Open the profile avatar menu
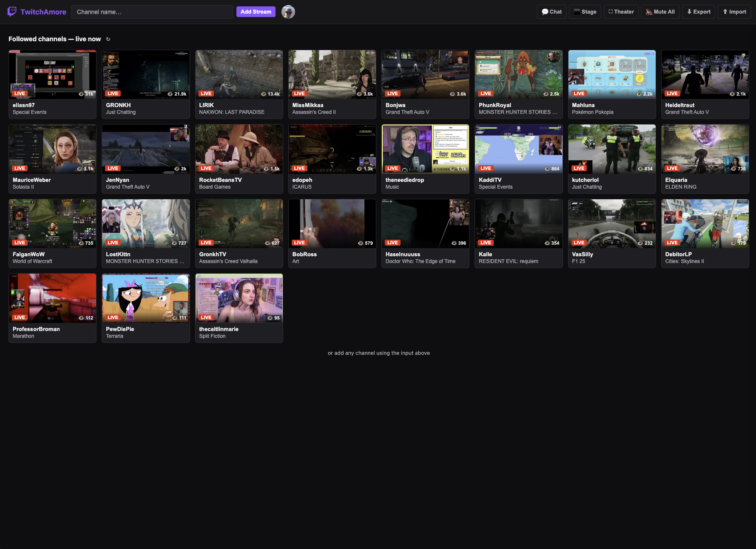The height and width of the screenshot is (549, 756). 288,11
